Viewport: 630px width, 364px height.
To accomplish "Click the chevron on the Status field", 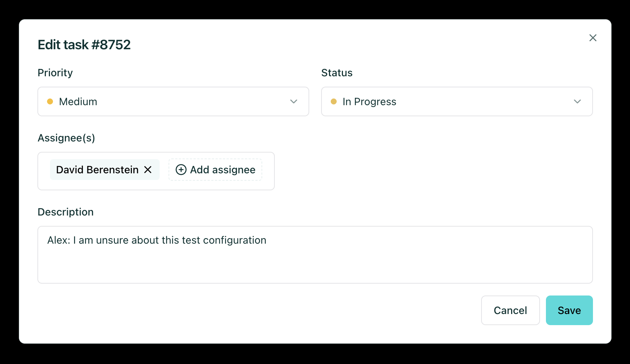I will (x=577, y=101).
